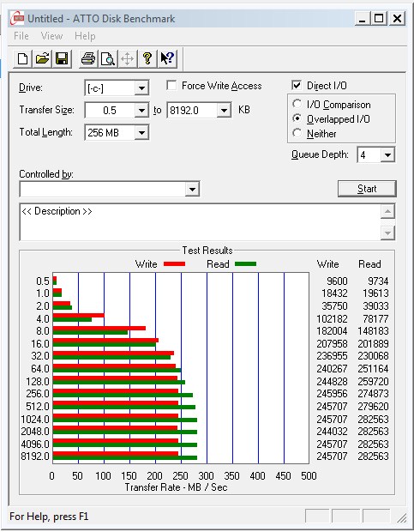
Task: Click the ATTO application icon in title bar
Action: (x=17, y=18)
